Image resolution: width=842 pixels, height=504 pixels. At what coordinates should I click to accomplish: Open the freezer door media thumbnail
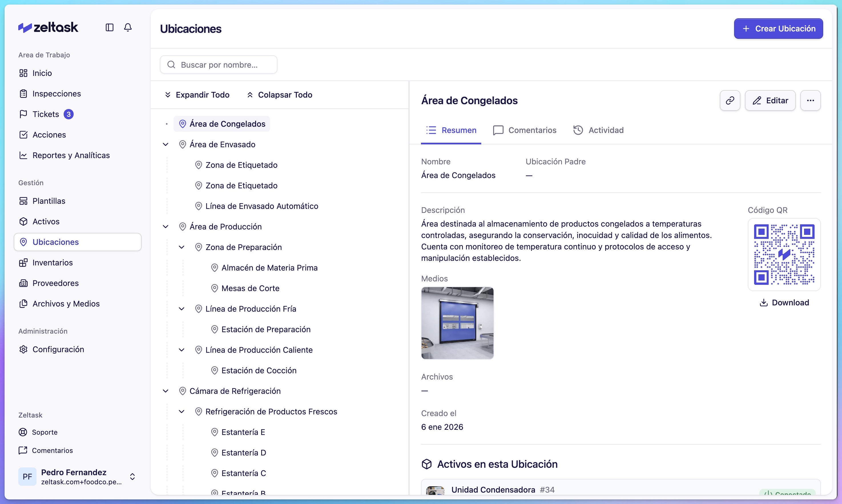point(457,323)
